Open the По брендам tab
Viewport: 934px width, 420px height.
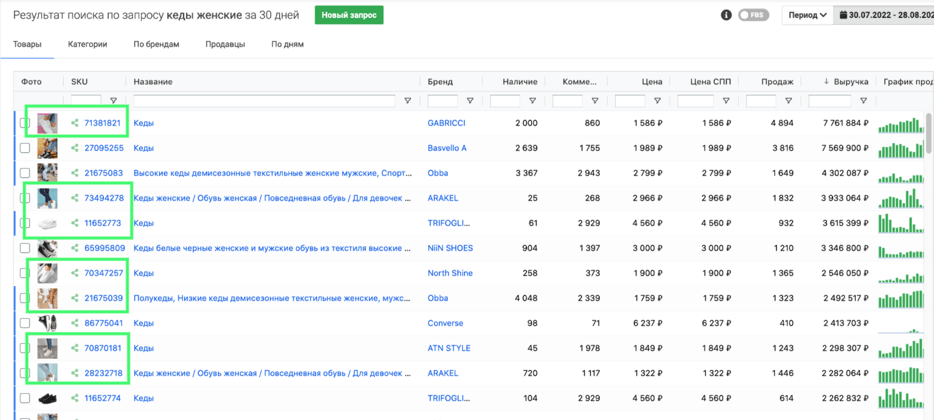156,44
